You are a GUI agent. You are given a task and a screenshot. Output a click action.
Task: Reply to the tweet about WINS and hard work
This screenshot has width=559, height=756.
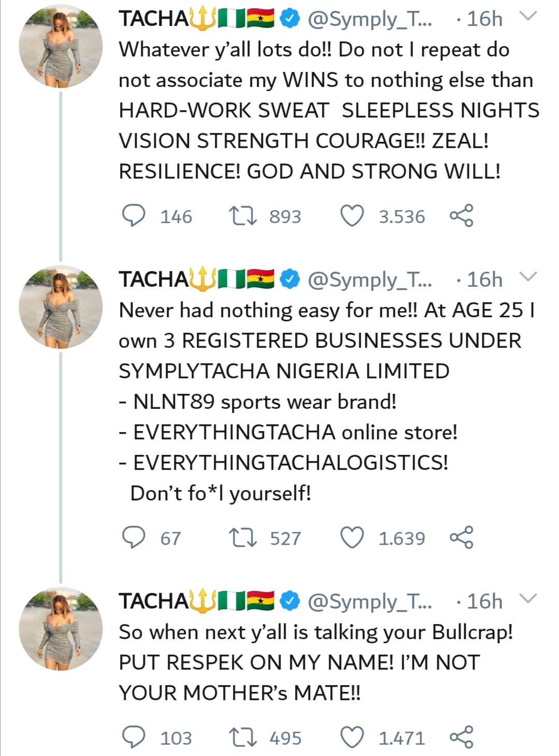pyautogui.click(x=134, y=216)
